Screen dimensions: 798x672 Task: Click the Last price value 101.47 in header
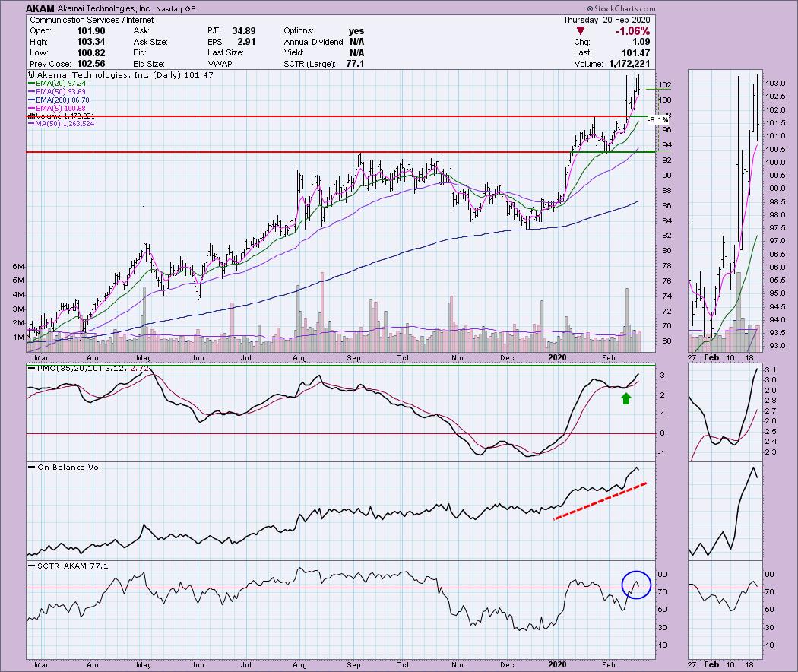point(635,53)
